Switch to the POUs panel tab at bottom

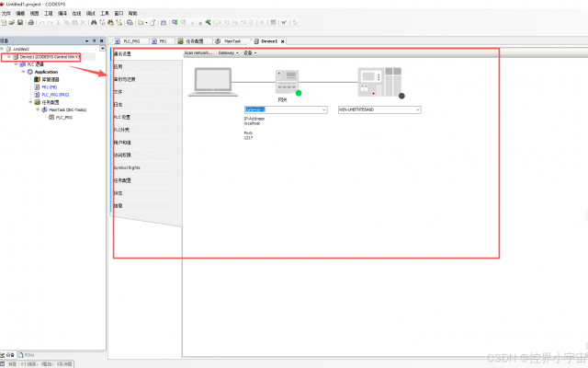tap(28, 354)
